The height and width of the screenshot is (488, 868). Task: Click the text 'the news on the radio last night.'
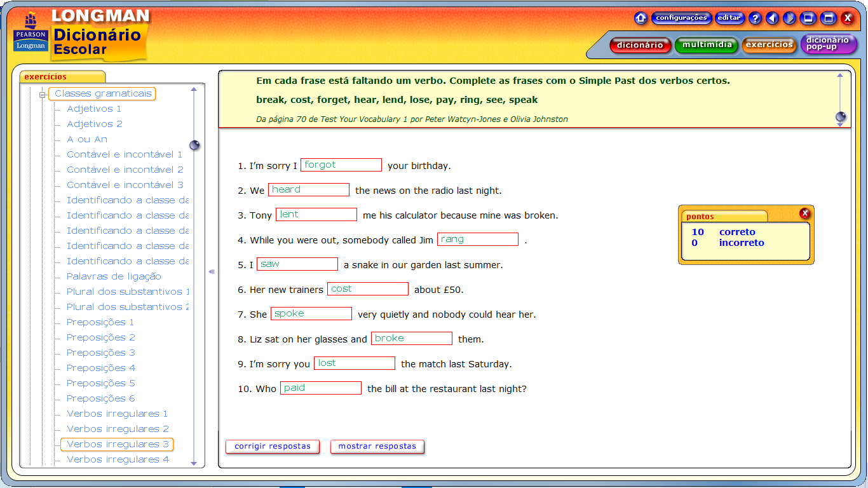(428, 191)
